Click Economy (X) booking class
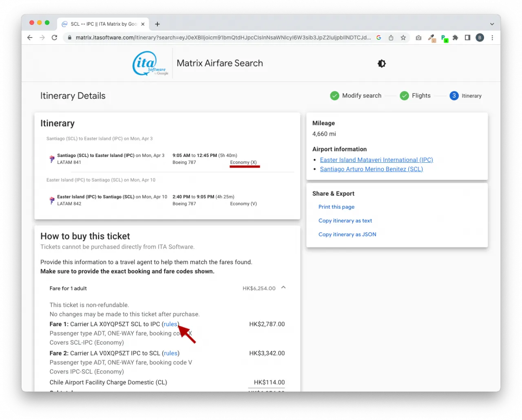 [243, 162]
